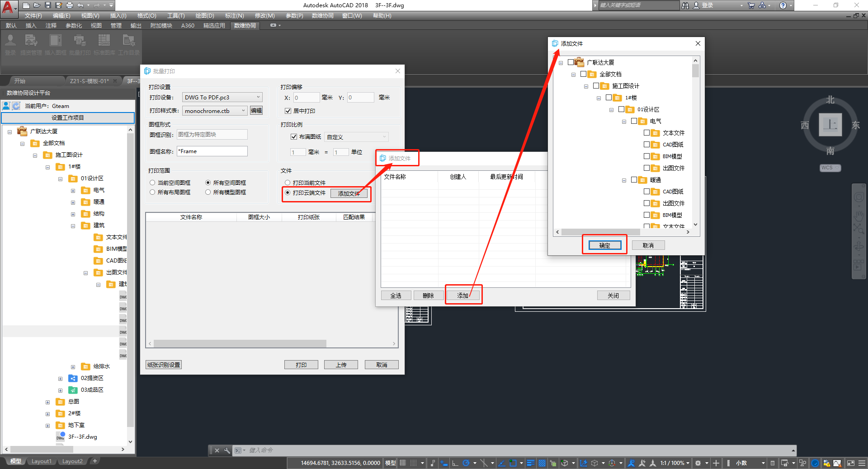
Task: Toggle lineweight display in status bar
Action: click(x=531, y=463)
